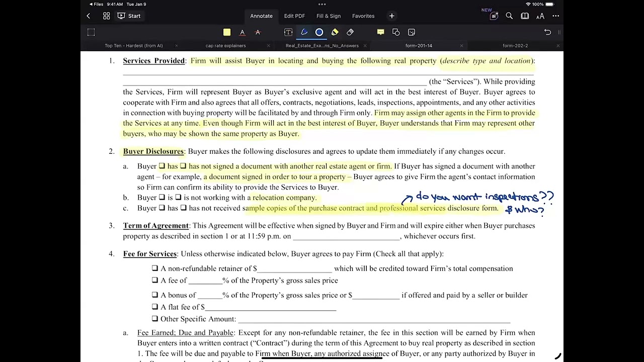Screen dimensions: 644x362
Task: Select the strikethrough text tool
Action: [258, 32]
